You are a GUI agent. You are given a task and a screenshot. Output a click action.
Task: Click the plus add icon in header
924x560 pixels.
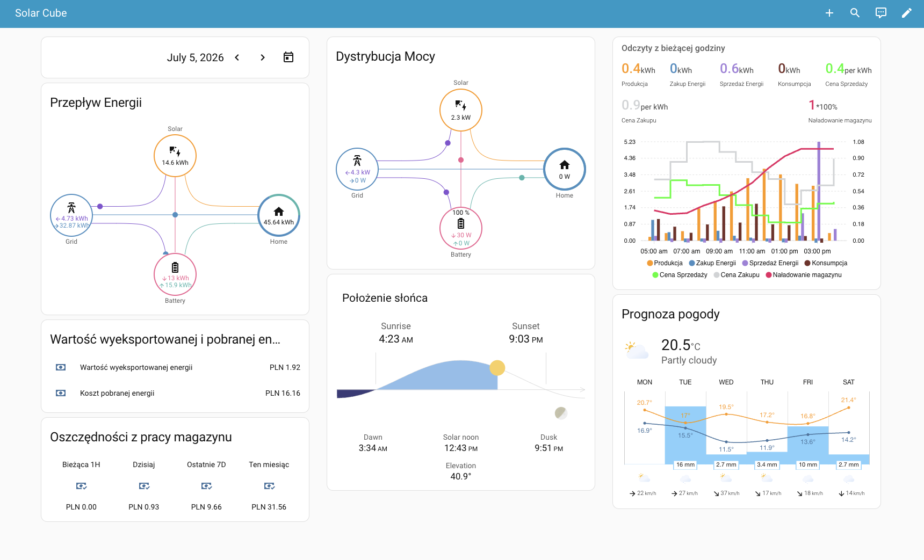coord(829,13)
